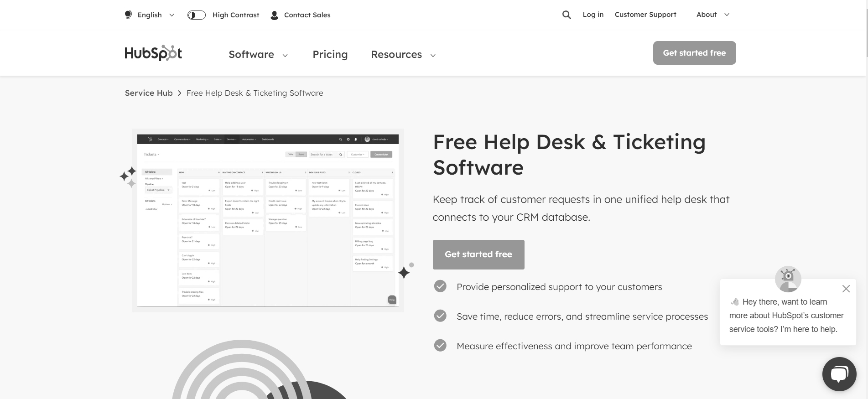Expand the Resources menu
Screen dimensions: 868x399
click(403, 54)
